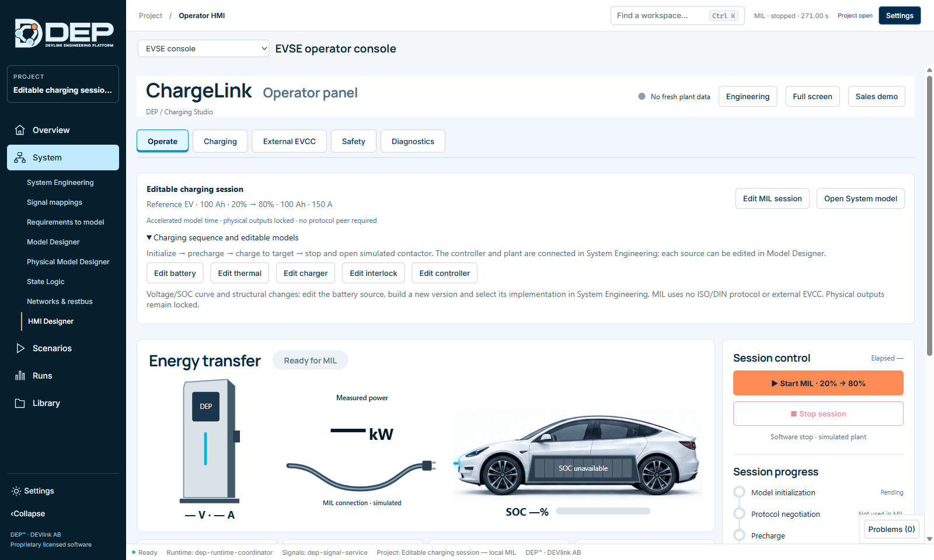
Task: Open the Safety tab
Action: point(353,141)
